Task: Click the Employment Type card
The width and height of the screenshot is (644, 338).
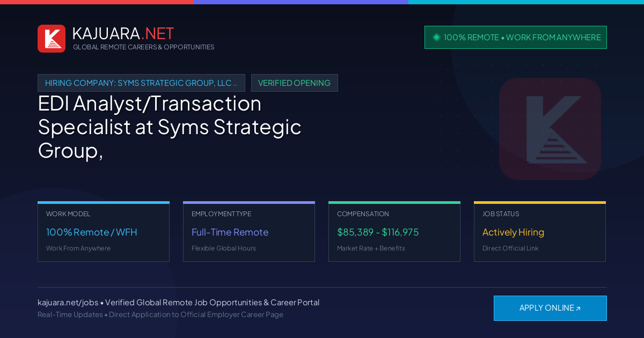Action: [249, 231]
